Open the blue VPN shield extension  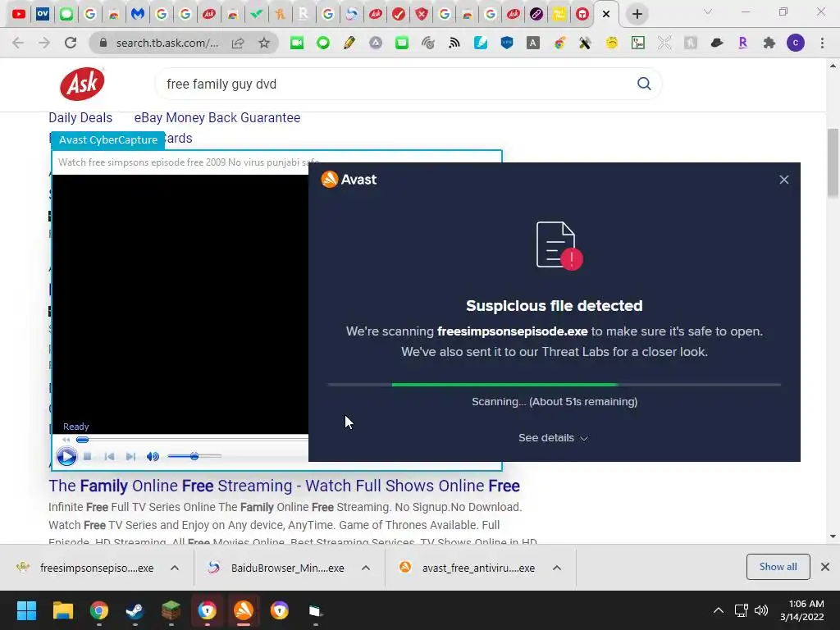tap(507, 43)
